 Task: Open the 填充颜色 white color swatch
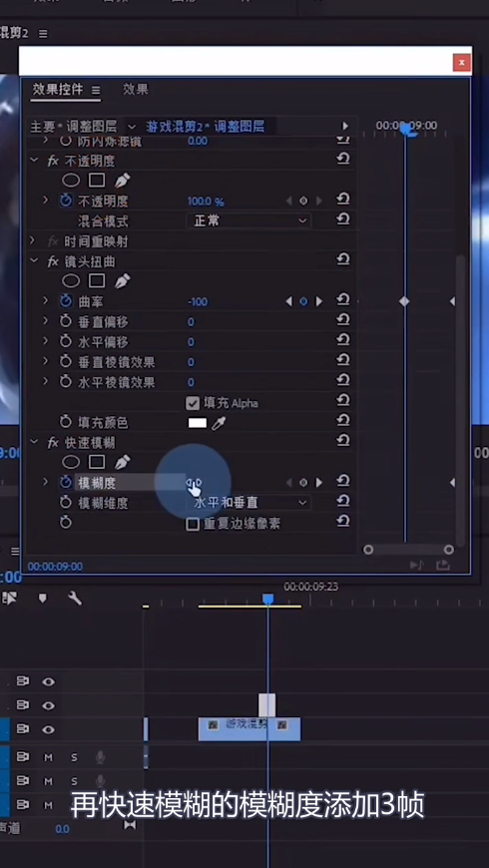(198, 423)
